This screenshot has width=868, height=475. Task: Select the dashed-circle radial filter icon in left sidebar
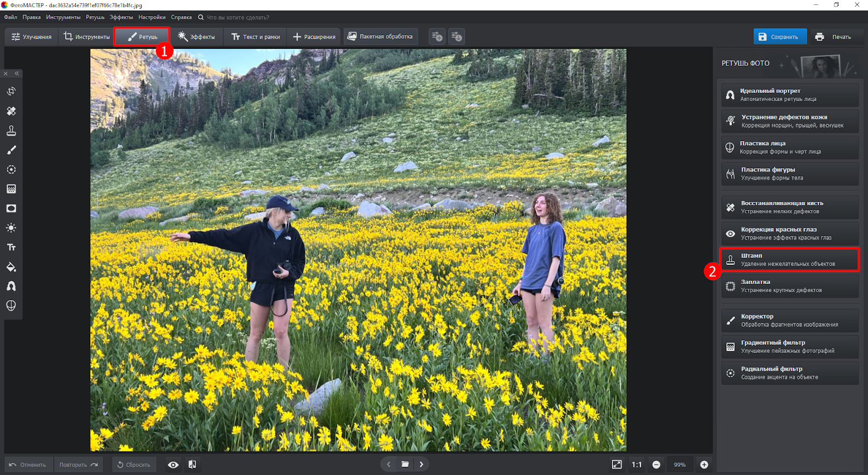pyautogui.click(x=11, y=169)
